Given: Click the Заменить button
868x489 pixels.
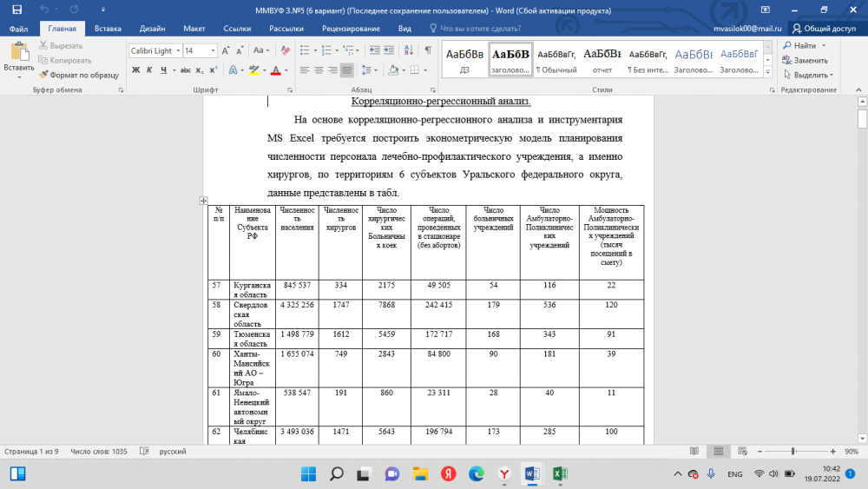Looking at the screenshot, I should click(x=805, y=61).
